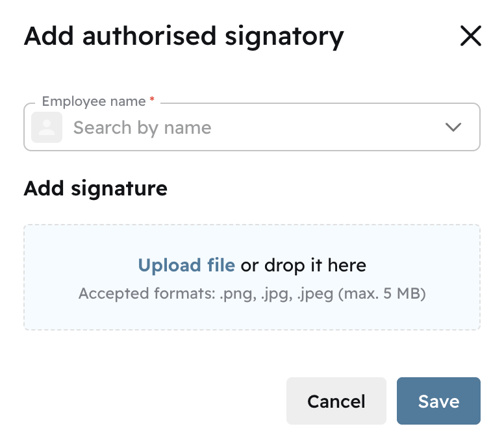Click the '.jpg' format text
The height and width of the screenshot is (448, 504).
(x=277, y=293)
